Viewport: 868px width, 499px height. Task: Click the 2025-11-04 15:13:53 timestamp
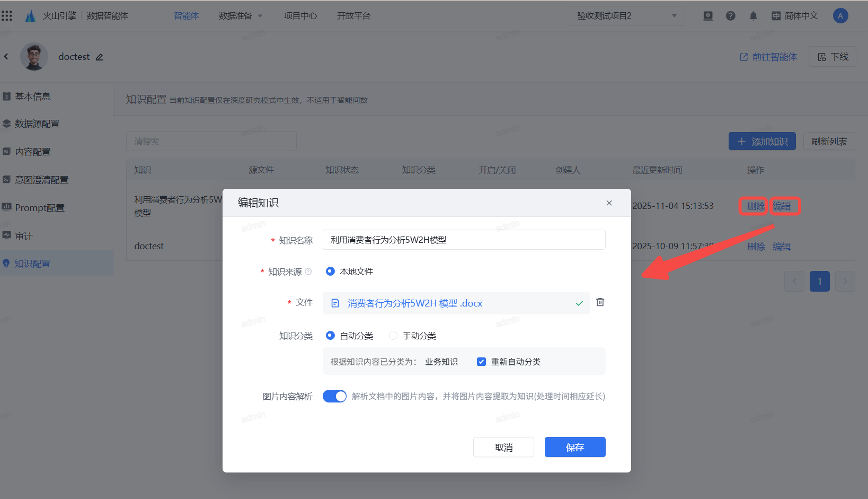coord(673,206)
